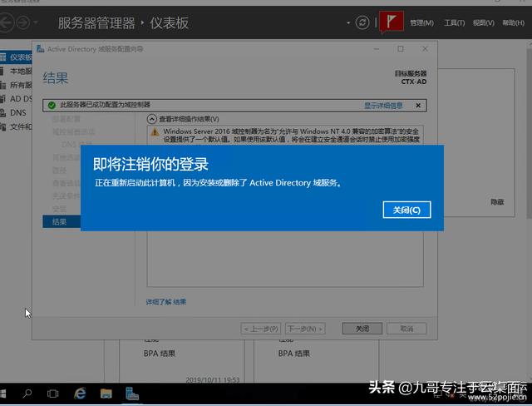
Task: Open the 管理(M) menu
Action: click(421, 22)
